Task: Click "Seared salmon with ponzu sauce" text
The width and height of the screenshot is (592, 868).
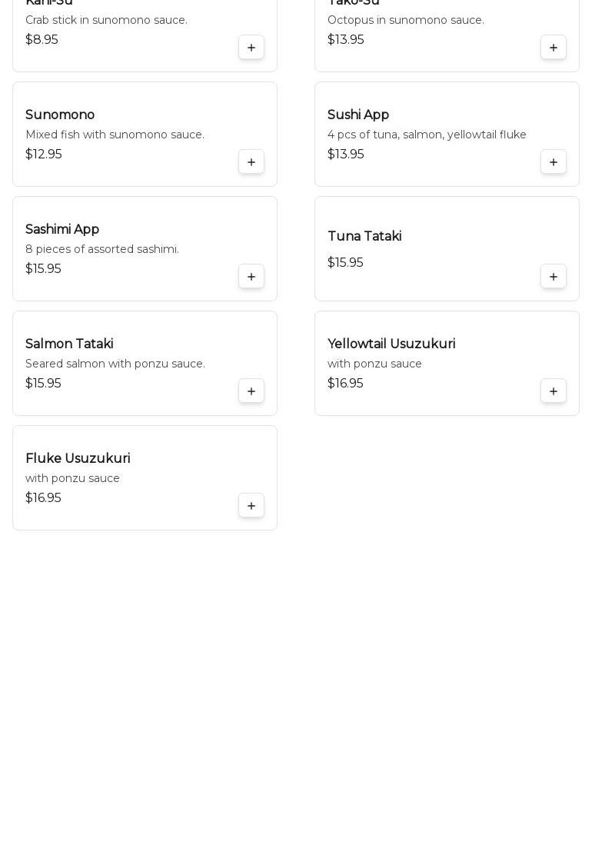Action: (x=115, y=364)
